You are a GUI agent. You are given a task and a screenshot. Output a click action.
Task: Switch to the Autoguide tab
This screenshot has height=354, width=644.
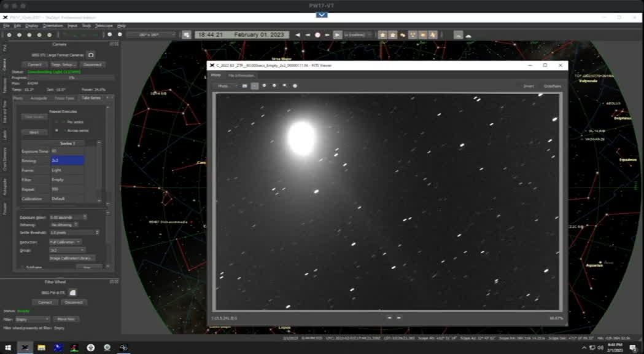click(39, 98)
